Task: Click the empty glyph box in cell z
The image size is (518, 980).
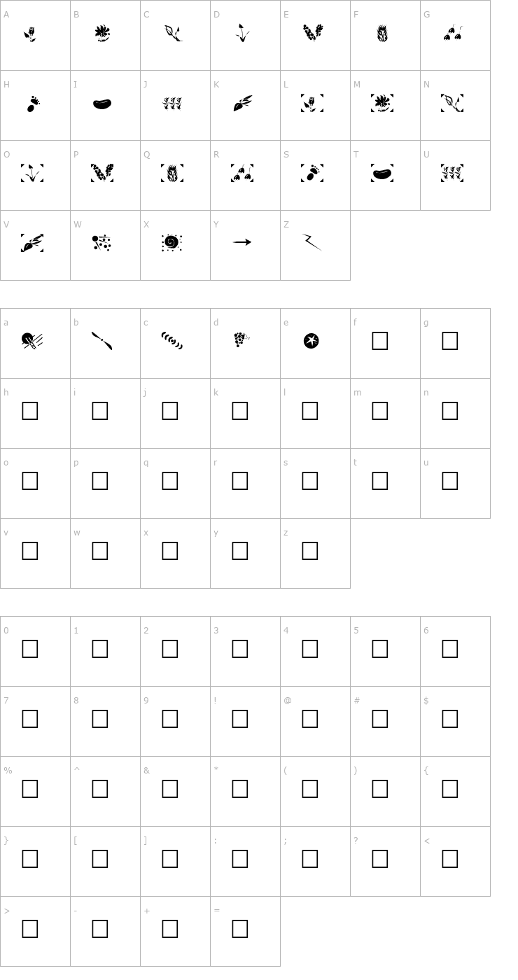Action: (309, 551)
